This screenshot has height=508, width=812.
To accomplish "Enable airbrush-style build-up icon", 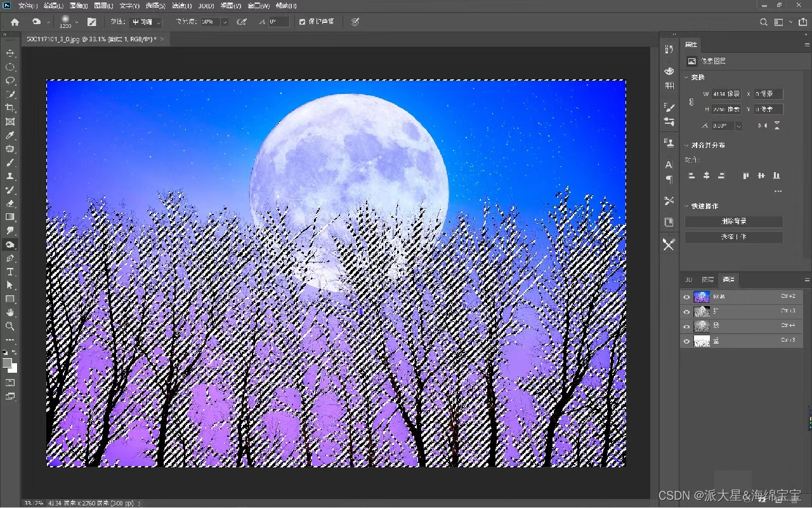I will coord(242,22).
